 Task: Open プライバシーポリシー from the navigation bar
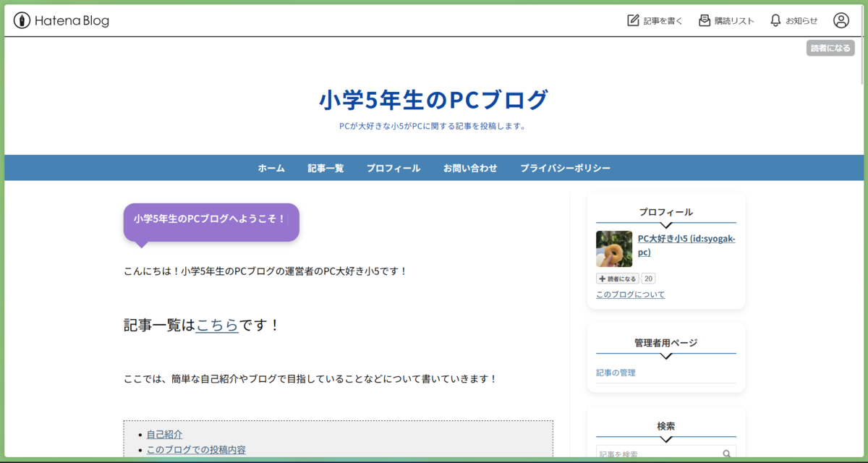pyautogui.click(x=565, y=167)
